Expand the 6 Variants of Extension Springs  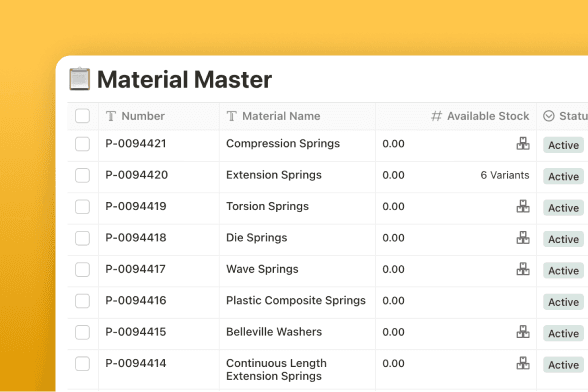pos(505,175)
